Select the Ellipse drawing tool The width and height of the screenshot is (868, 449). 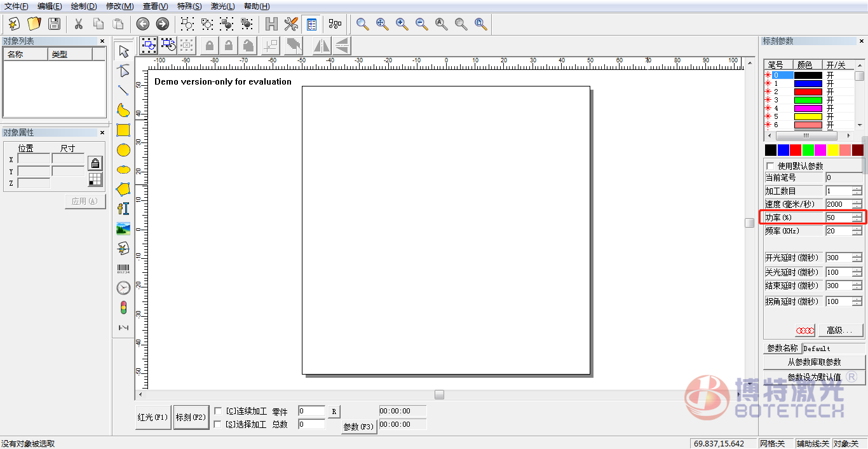(x=124, y=169)
